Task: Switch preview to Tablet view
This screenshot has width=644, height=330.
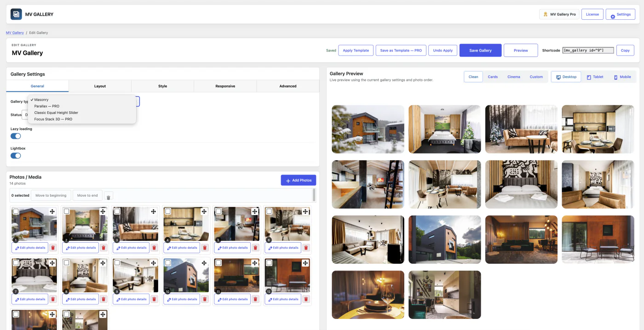Action: tap(595, 77)
